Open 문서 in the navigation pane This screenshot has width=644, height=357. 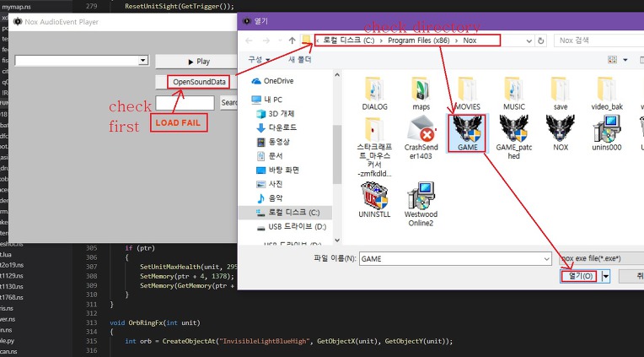pos(270,156)
